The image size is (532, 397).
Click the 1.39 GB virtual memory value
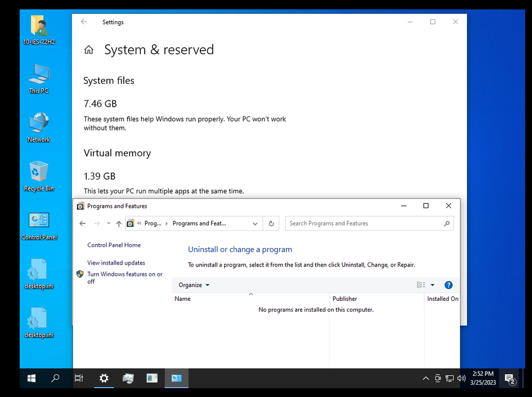pos(99,176)
